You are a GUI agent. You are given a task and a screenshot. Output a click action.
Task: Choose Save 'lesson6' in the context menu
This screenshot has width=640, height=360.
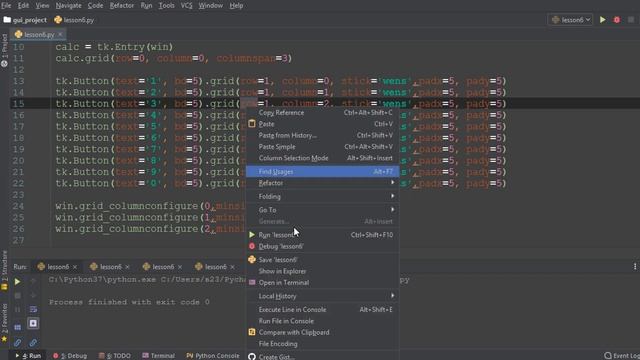pos(322,260)
